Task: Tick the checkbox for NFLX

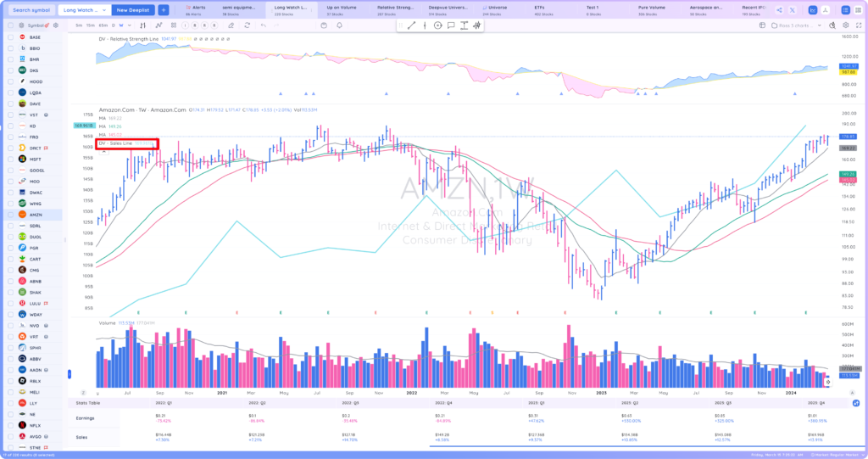Action: [10, 425]
